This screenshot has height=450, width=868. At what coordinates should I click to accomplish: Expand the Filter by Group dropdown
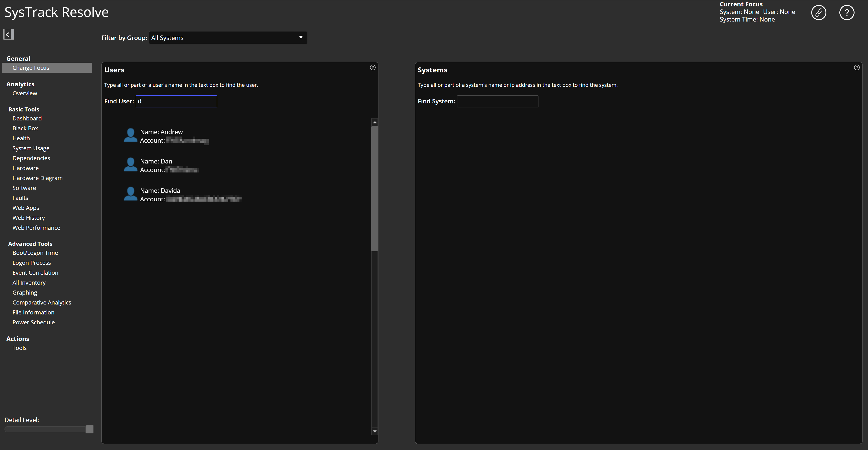point(299,37)
